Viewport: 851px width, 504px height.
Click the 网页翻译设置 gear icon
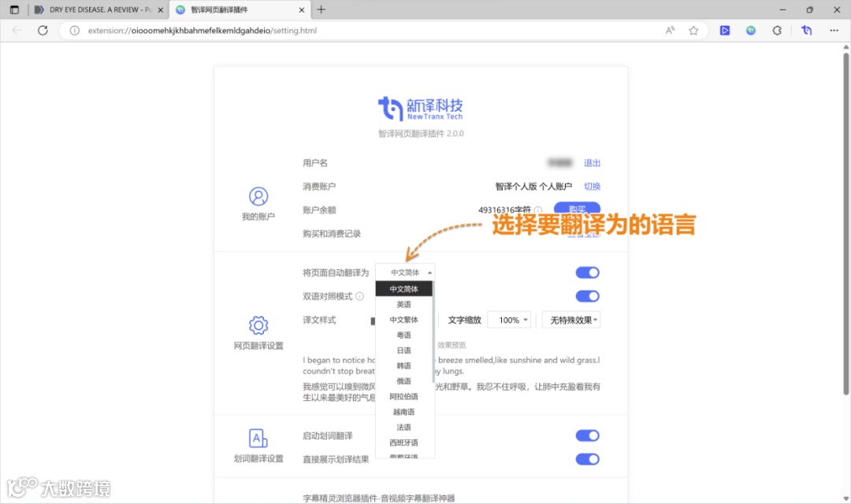(x=258, y=325)
